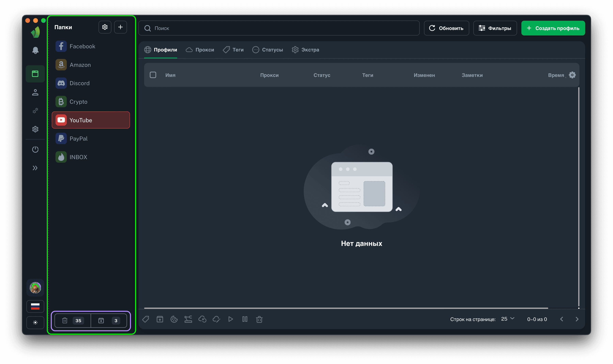Click the cookie icon in bottom toolbar

tap(174, 319)
